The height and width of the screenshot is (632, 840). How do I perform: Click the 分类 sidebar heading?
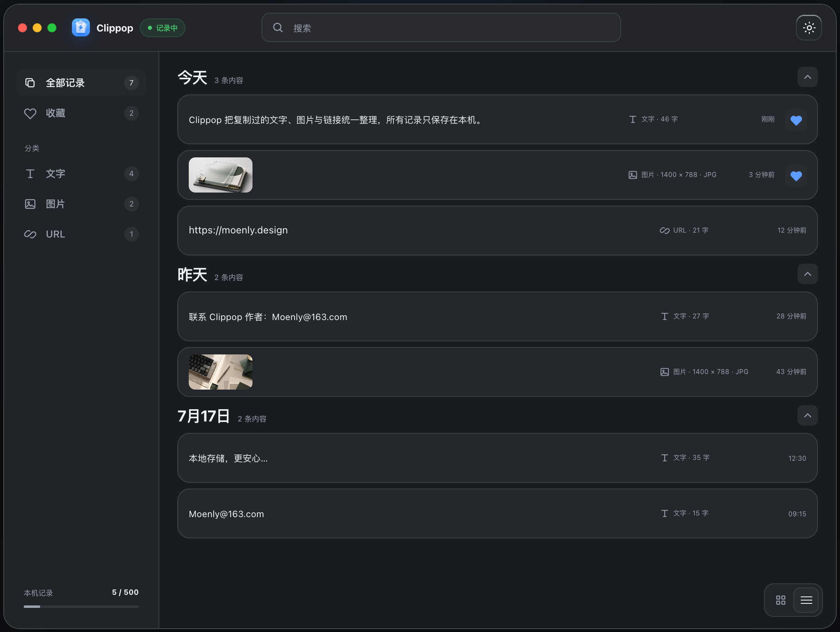click(x=32, y=148)
